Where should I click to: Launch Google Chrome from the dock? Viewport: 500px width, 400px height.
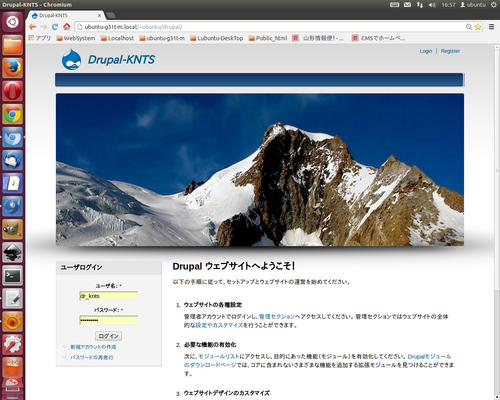tap(12, 114)
